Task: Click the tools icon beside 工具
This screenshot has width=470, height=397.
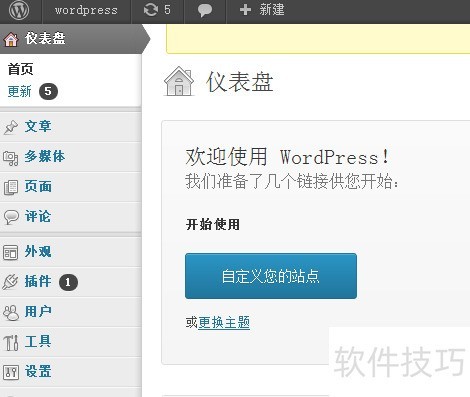Action: tap(11, 342)
